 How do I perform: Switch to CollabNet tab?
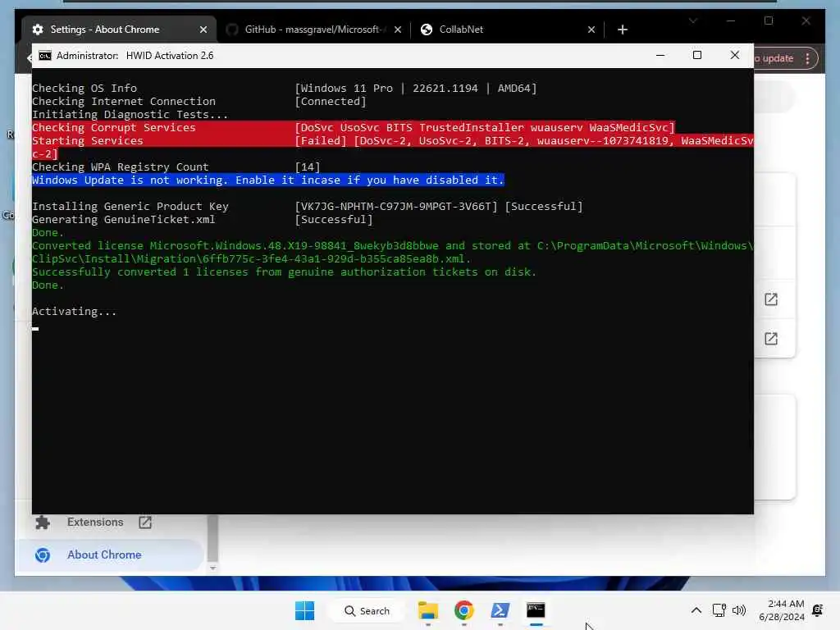(x=506, y=30)
